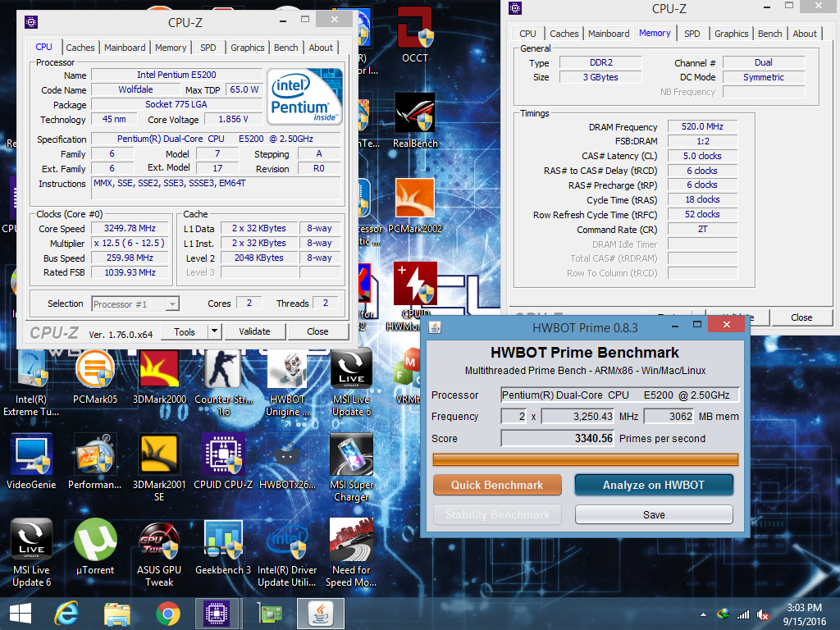Click the Tools button in CPU-Z
Image resolution: width=840 pixels, height=630 pixels.
pos(185,331)
